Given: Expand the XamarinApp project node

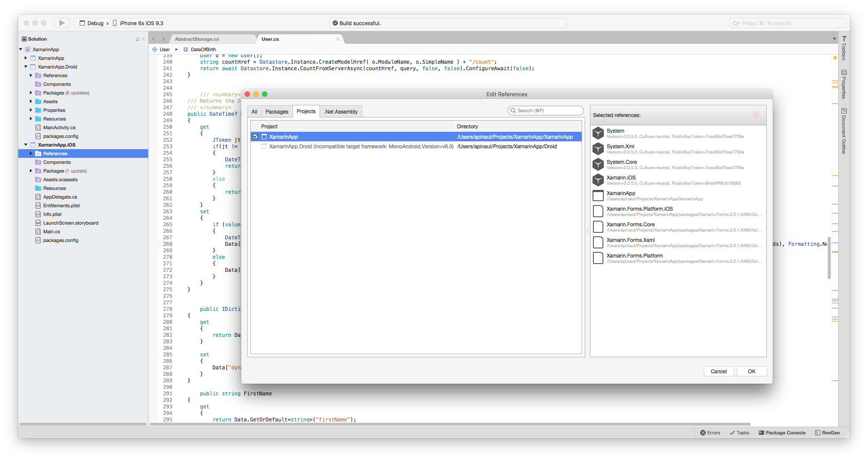Looking at the screenshot, I should tap(26, 58).
